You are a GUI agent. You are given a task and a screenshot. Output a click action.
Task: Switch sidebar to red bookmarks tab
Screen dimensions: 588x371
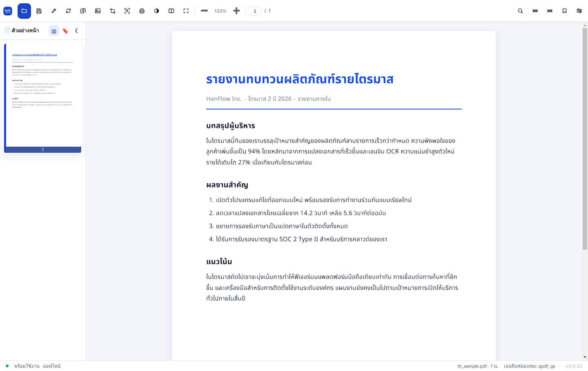[x=65, y=31]
